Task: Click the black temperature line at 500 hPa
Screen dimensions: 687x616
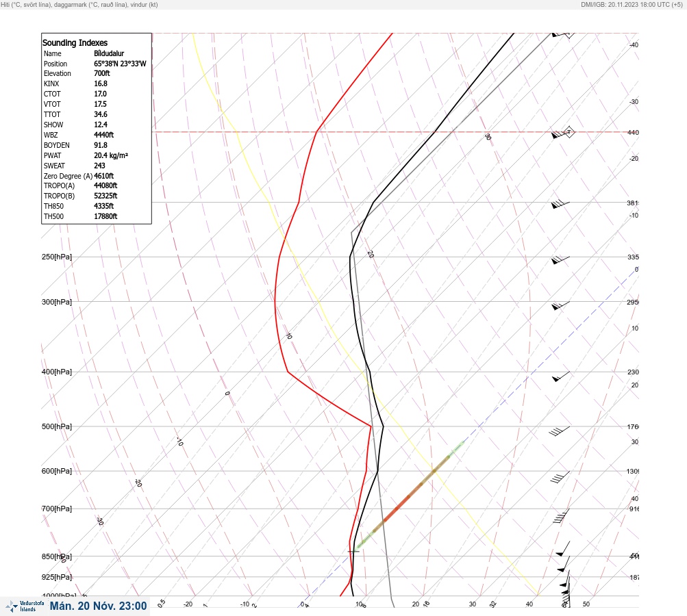Action: (x=384, y=426)
